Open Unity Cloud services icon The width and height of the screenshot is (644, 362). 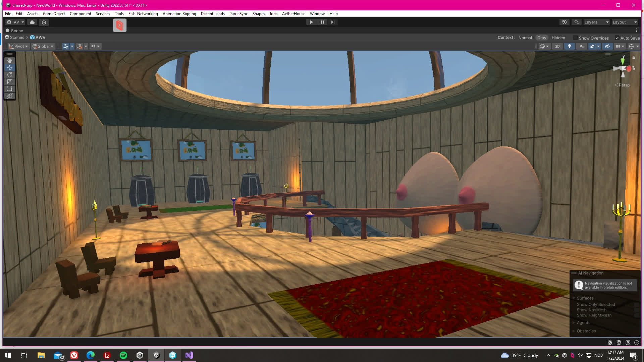pos(32,22)
